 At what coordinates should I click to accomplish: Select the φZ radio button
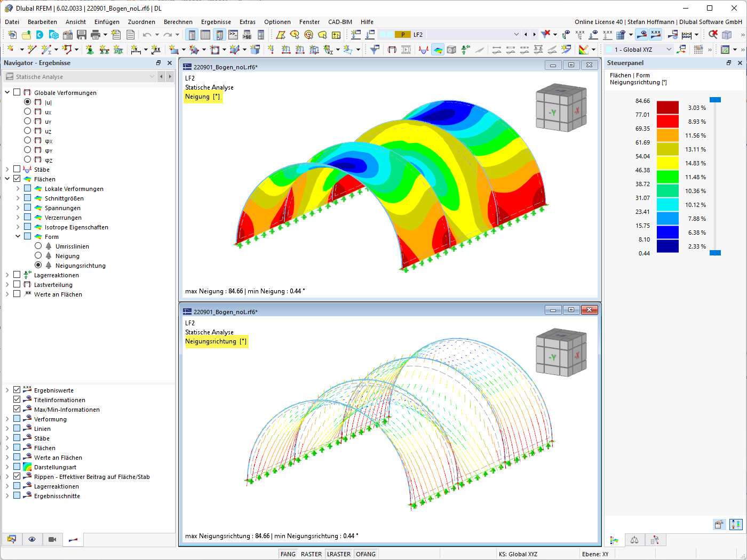(28, 159)
